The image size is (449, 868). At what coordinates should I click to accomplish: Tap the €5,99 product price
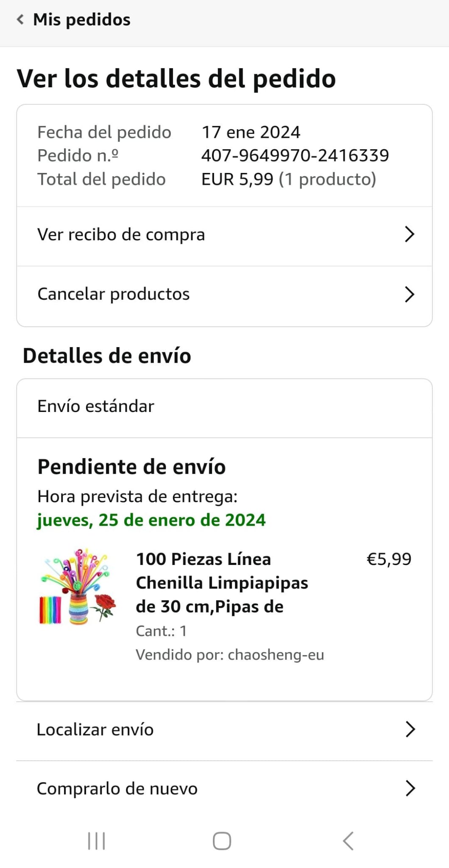[x=389, y=559]
